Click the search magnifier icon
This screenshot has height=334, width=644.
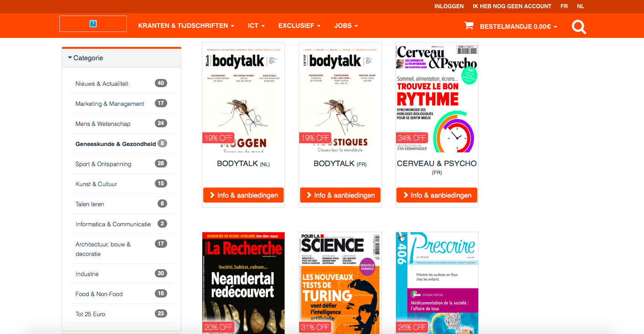[579, 27]
